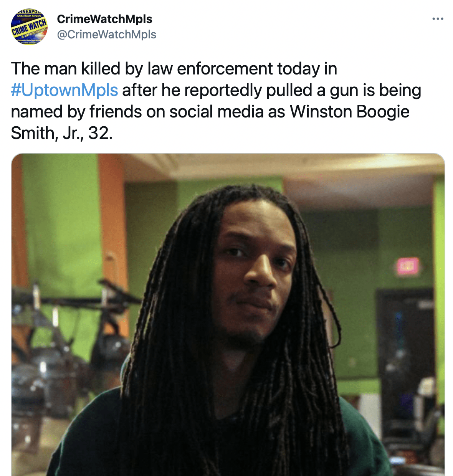This screenshot has height=476, width=453.
Task: Click the CrimeWatchMpls round profile avatar
Action: (29, 26)
